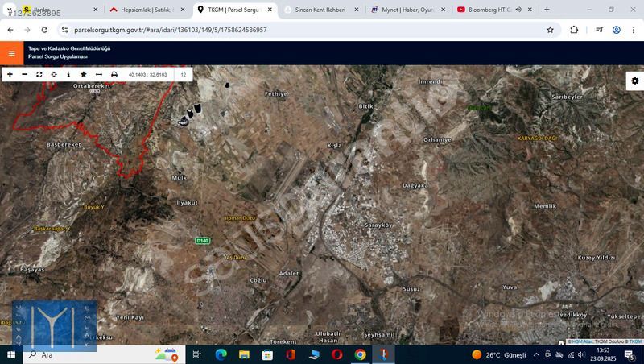Click the zoom out minus icon

pyautogui.click(x=24, y=74)
